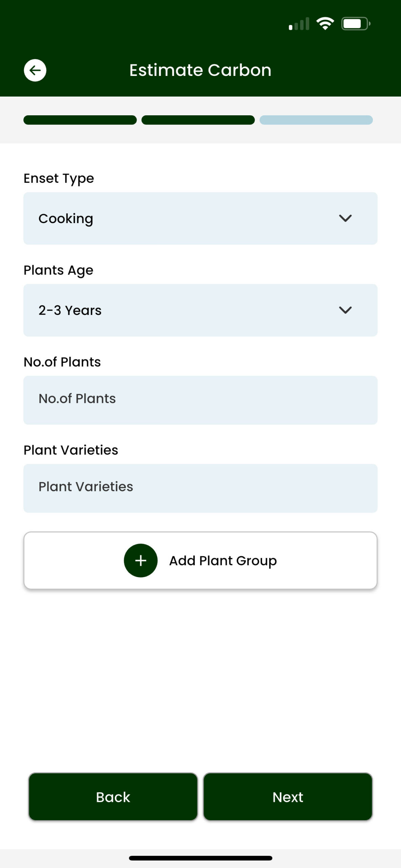This screenshot has width=401, height=868.
Task: Tap the back arrow icon in header
Action: (35, 70)
